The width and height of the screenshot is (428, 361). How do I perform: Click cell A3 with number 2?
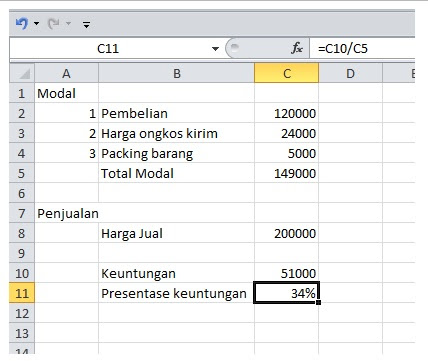66,133
